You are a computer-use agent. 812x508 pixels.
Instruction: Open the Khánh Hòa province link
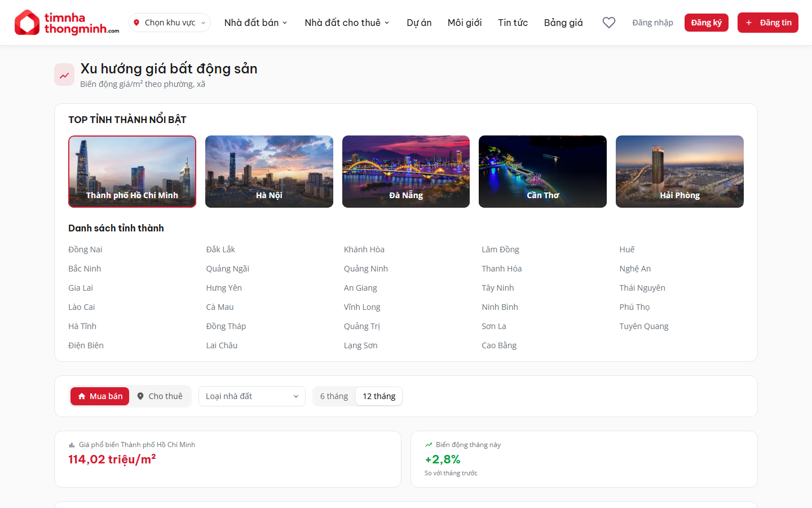[364, 249]
